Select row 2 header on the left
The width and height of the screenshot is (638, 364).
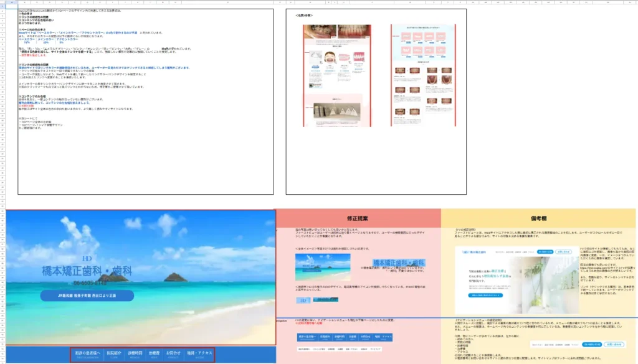pos(2,11)
